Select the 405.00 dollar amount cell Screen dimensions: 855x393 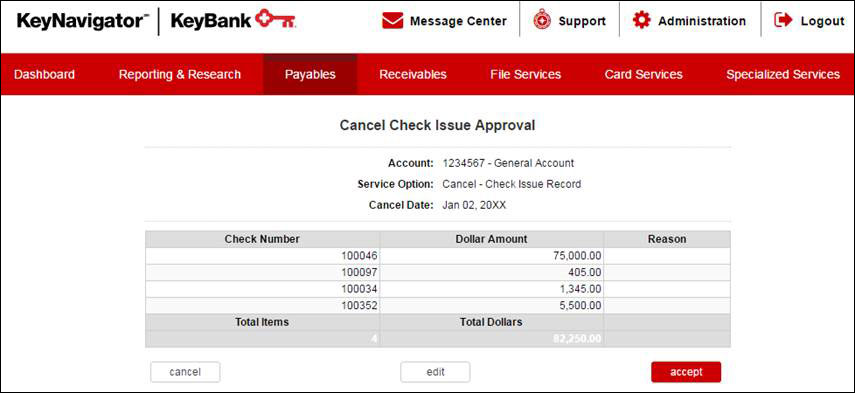tap(492, 272)
